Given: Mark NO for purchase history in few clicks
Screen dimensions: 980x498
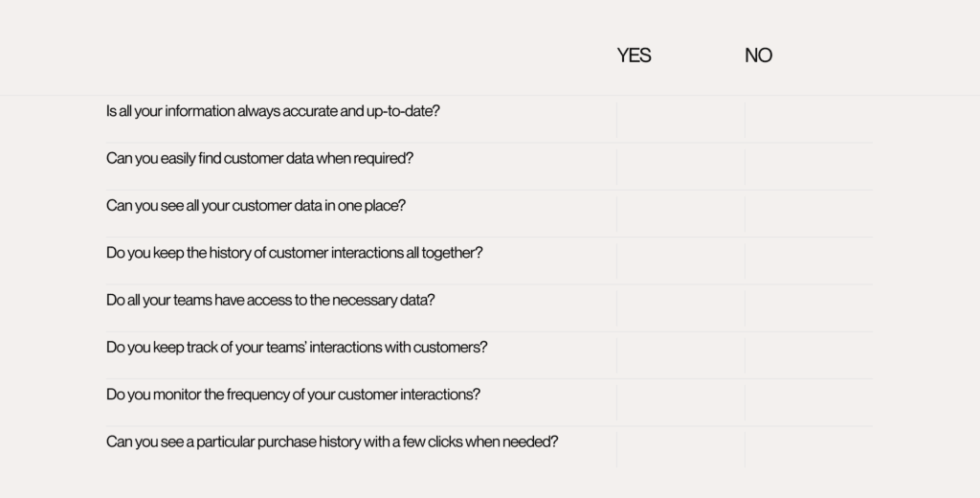Looking at the screenshot, I should pos(809,450).
